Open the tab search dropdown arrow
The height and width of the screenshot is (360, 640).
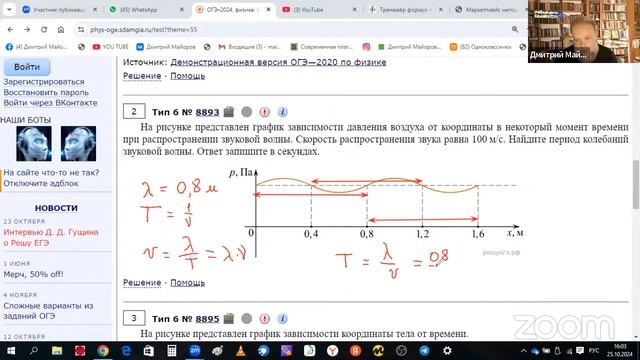9,9
